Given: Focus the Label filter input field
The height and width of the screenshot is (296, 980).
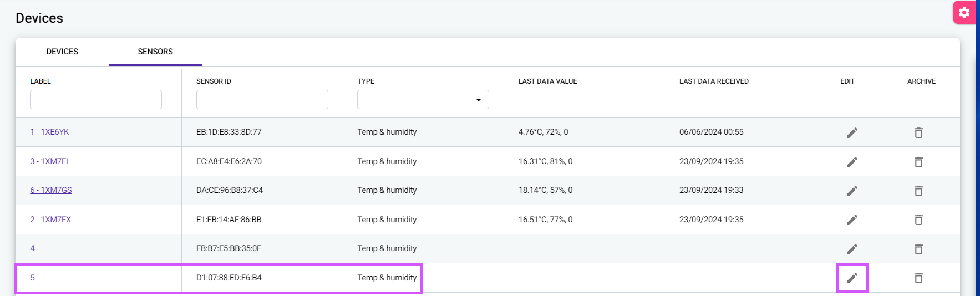Looking at the screenshot, I should [96, 100].
